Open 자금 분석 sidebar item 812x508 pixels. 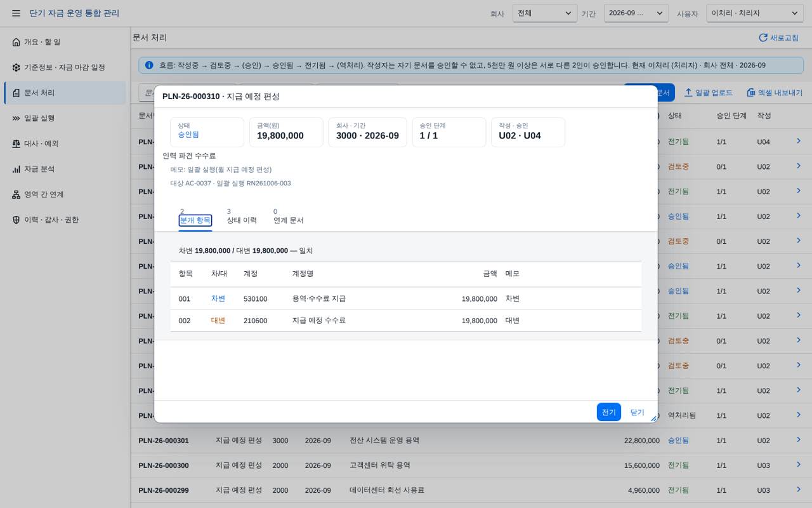pyautogui.click(x=65, y=169)
